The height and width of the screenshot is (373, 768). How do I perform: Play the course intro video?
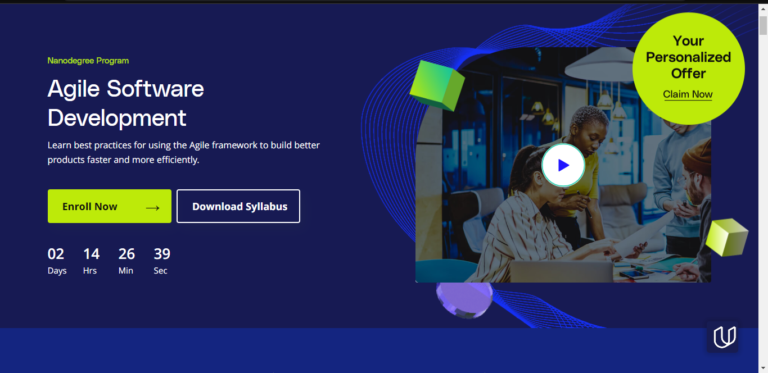[x=563, y=165]
